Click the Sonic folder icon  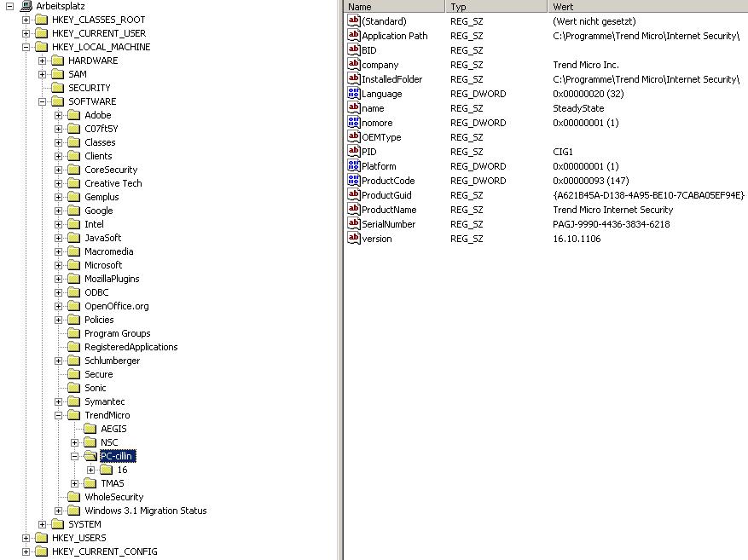(x=74, y=388)
